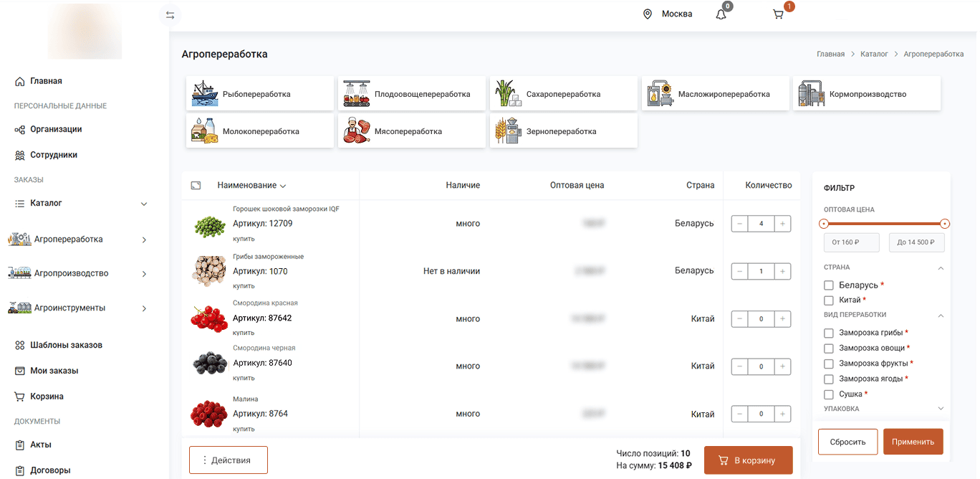980x479 pixels.
Task: Click the Сбросить filter button
Action: pyautogui.click(x=847, y=442)
